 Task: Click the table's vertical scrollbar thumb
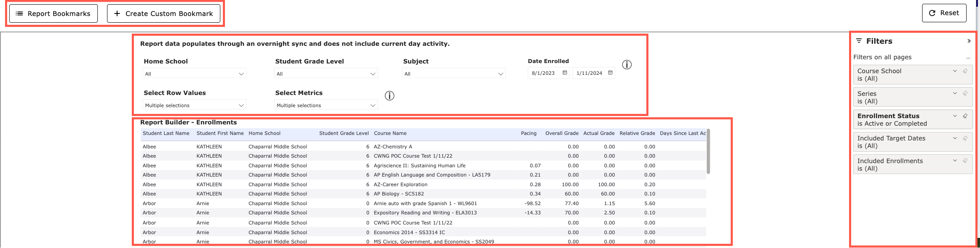click(708, 151)
